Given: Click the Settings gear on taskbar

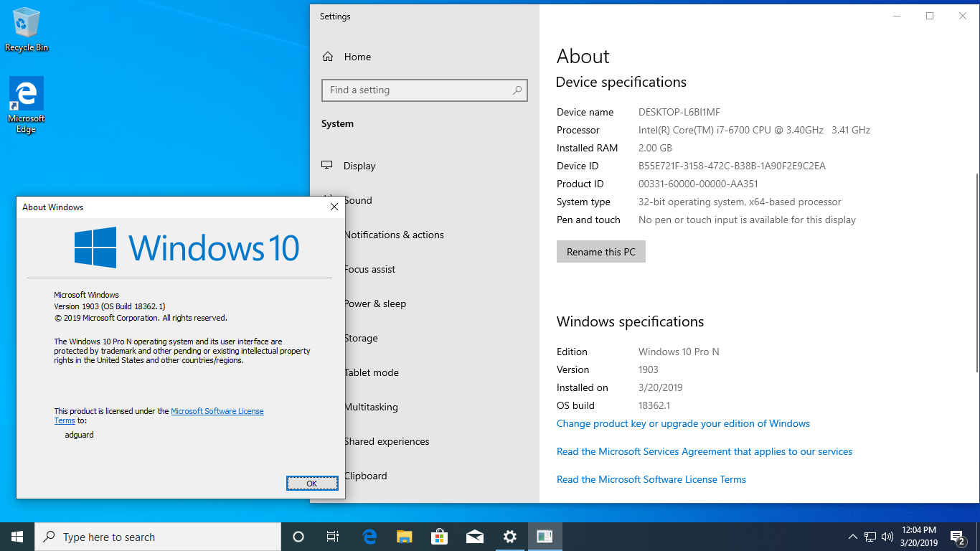Looking at the screenshot, I should 509,537.
